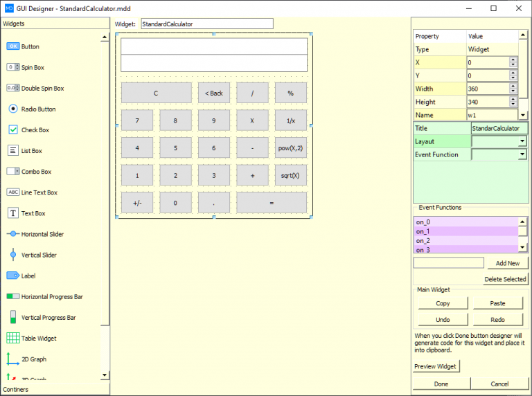Image resolution: width=532 pixels, height=396 pixels.
Task: Decrease the Height spinner value
Action: tap(513, 104)
